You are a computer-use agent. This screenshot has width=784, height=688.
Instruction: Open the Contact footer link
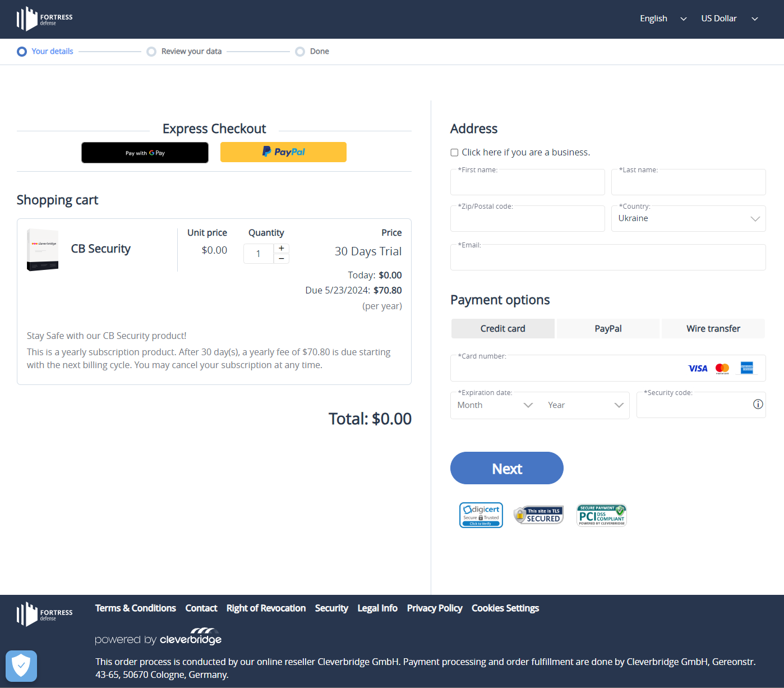point(201,608)
